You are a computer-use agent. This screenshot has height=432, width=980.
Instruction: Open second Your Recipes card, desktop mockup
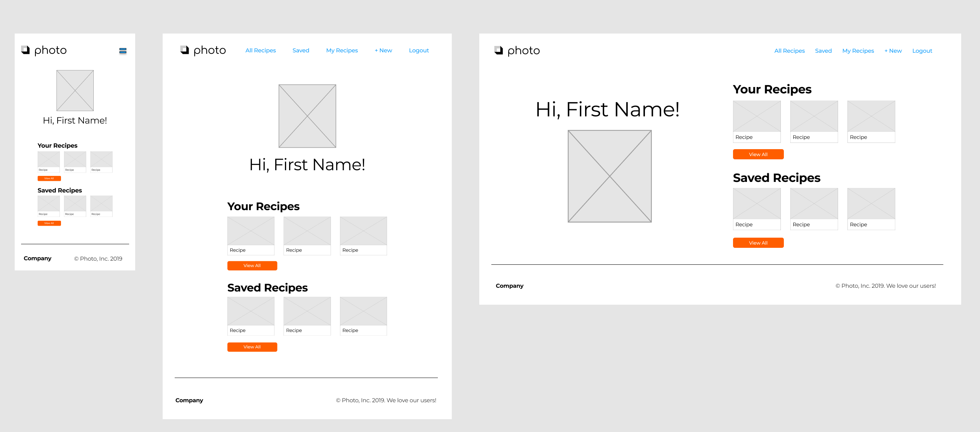click(814, 122)
